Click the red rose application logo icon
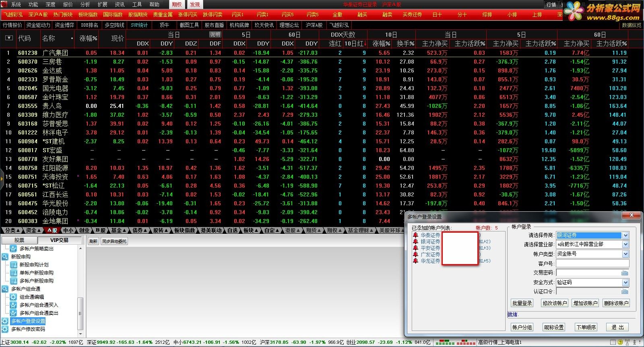Viewport: 644px width, 347px height. tap(4, 4)
